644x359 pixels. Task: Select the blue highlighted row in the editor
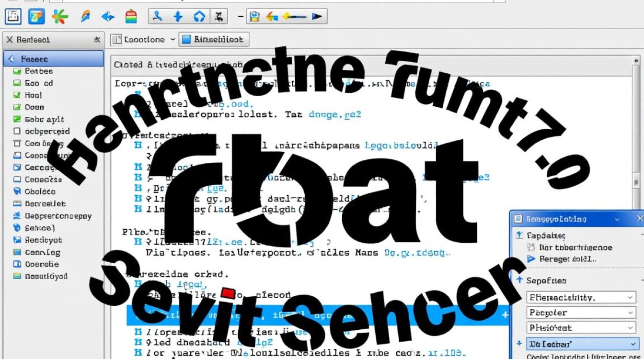pos(316,315)
